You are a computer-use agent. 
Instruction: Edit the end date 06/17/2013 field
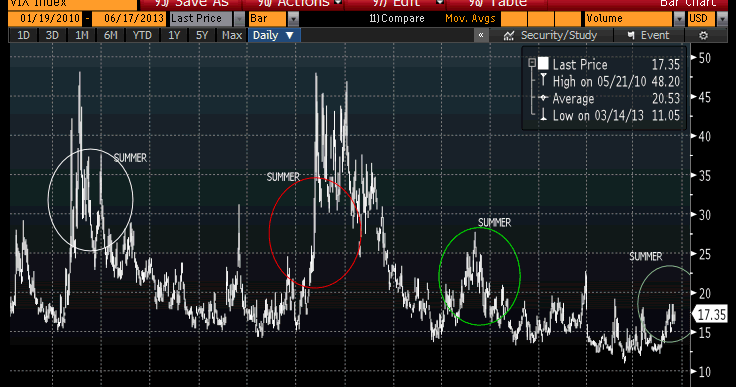point(129,19)
